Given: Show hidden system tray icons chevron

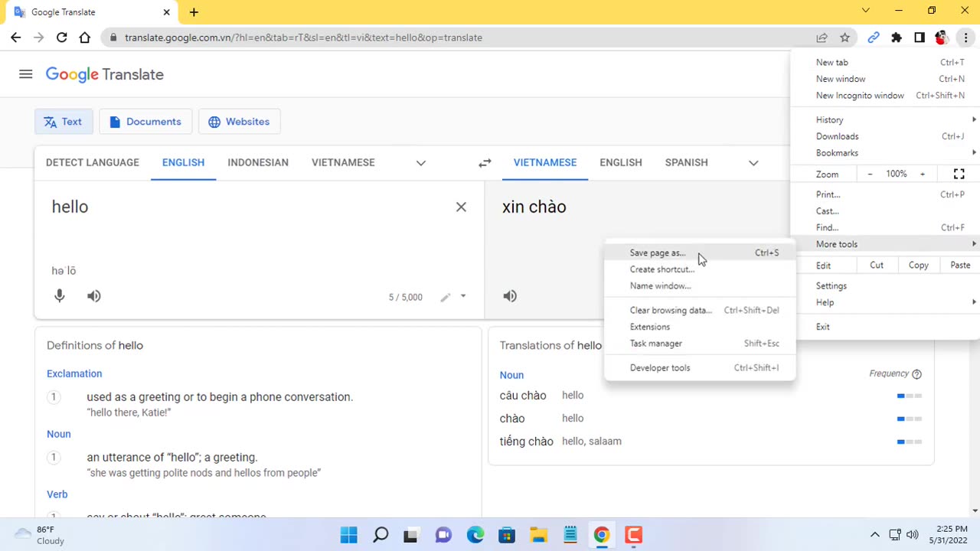Looking at the screenshot, I should pos(874,535).
